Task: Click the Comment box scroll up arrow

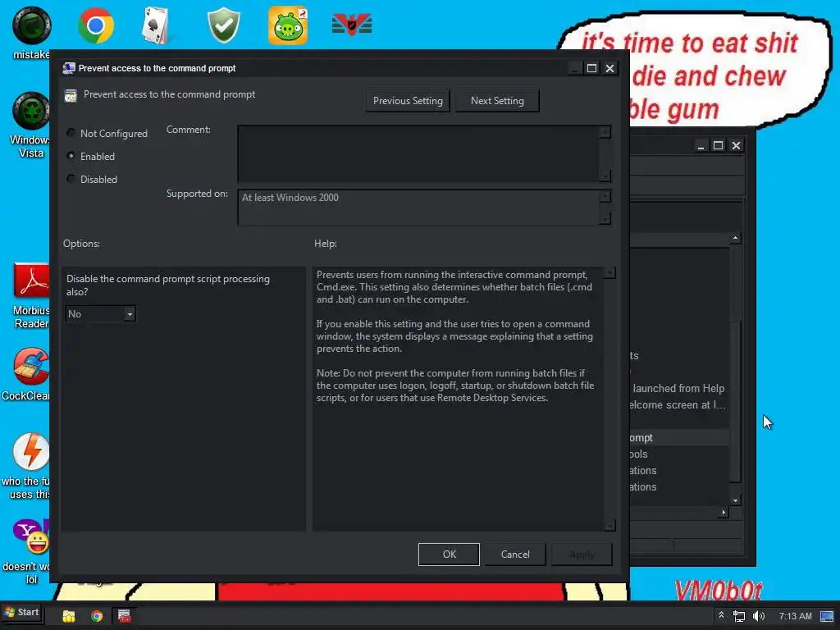Action: click(x=605, y=132)
